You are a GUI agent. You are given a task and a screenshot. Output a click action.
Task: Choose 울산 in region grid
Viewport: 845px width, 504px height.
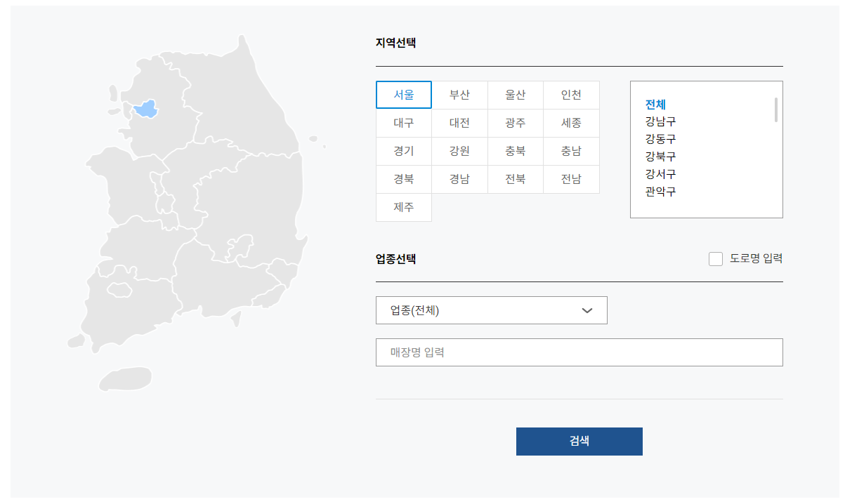(516, 95)
